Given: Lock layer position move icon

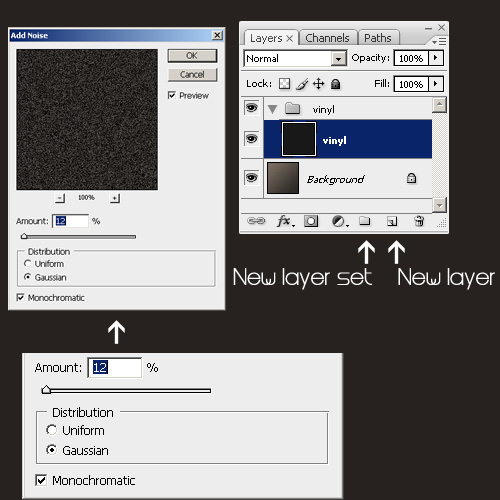Looking at the screenshot, I should [319, 84].
